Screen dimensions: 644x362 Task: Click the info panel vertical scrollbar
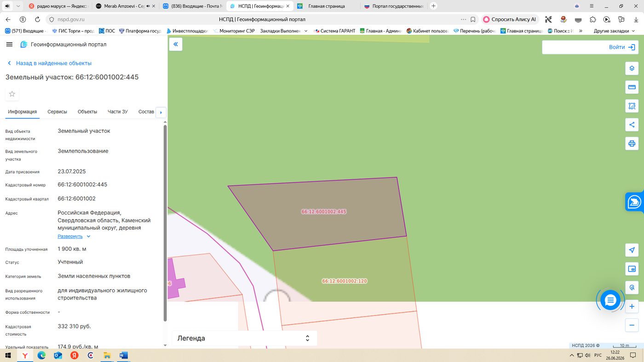coord(165,223)
